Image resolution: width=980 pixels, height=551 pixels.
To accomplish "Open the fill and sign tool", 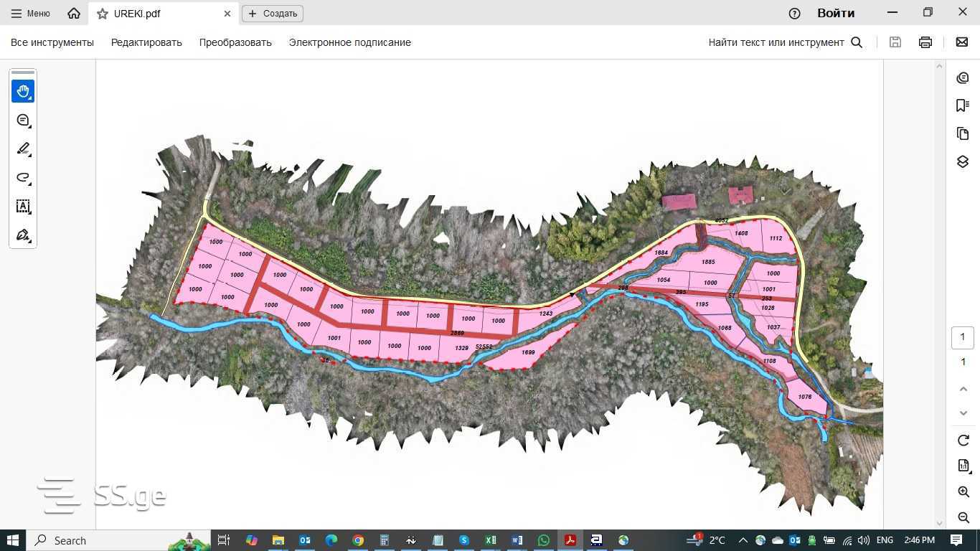I will point(23,235).
